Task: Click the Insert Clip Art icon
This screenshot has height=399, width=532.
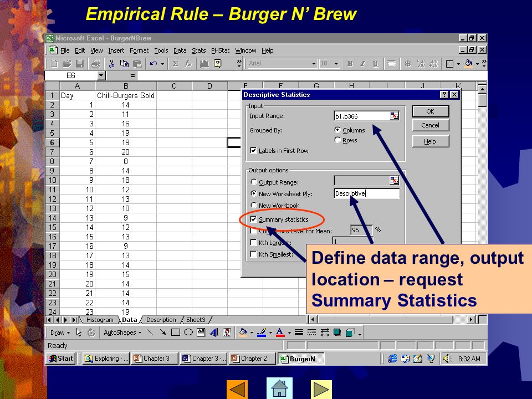Action: point(227,332)
